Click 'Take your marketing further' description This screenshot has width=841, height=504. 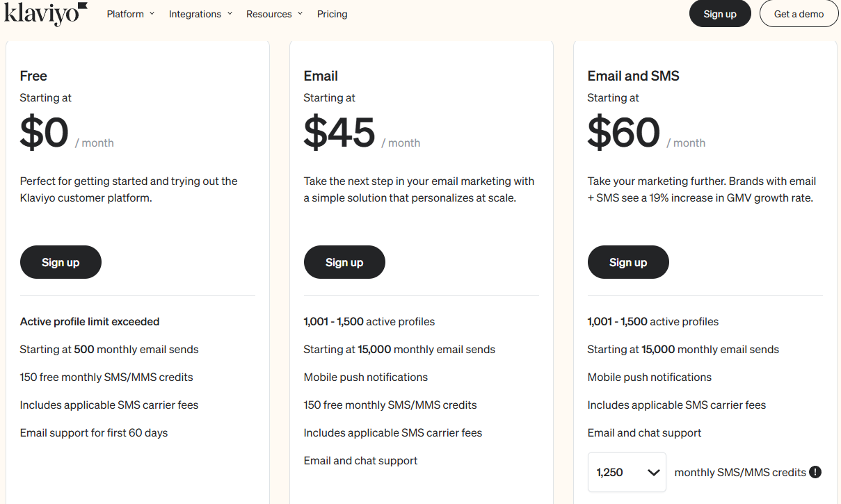(x=702, y=189)
